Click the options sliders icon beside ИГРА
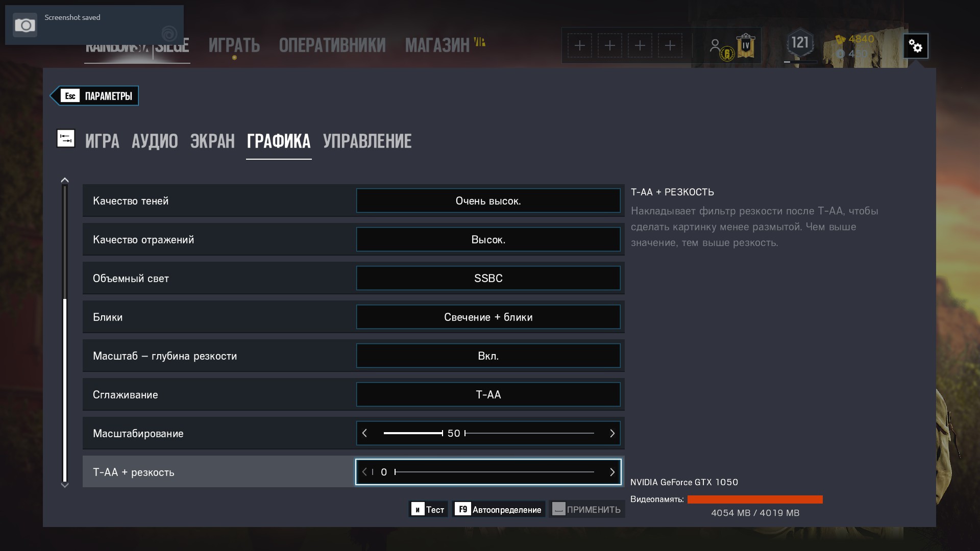 point(66,138)
